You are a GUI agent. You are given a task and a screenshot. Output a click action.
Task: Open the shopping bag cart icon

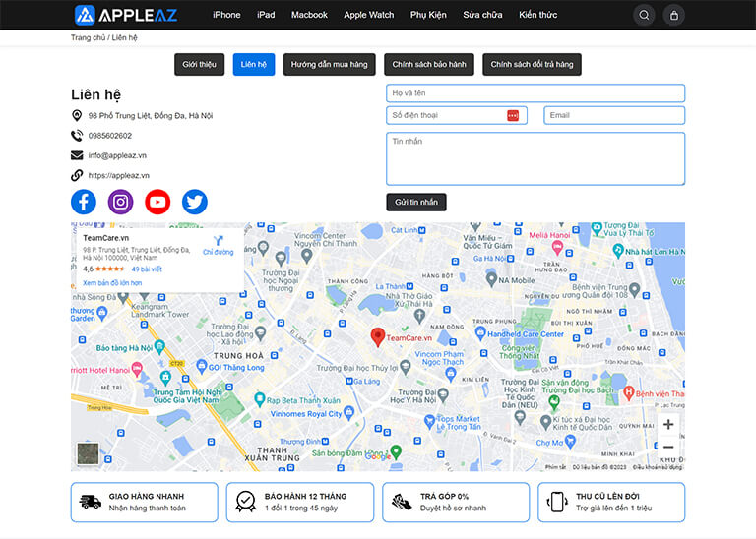tap(673, 15)
